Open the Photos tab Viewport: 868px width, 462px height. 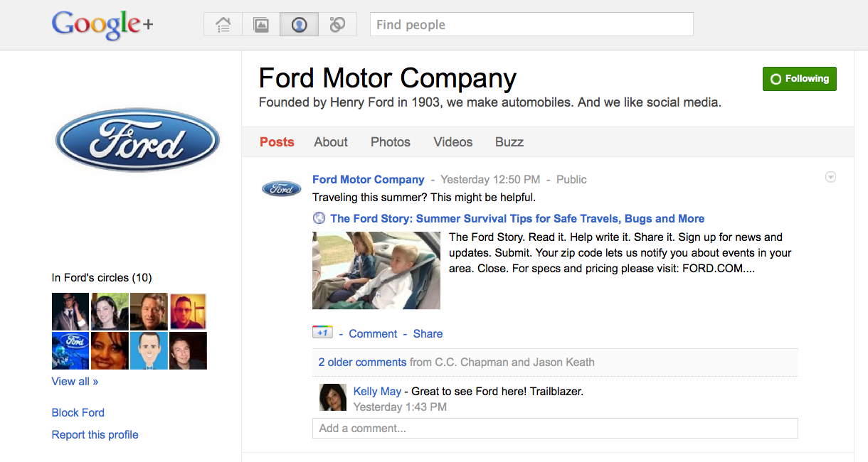(391, 142)
